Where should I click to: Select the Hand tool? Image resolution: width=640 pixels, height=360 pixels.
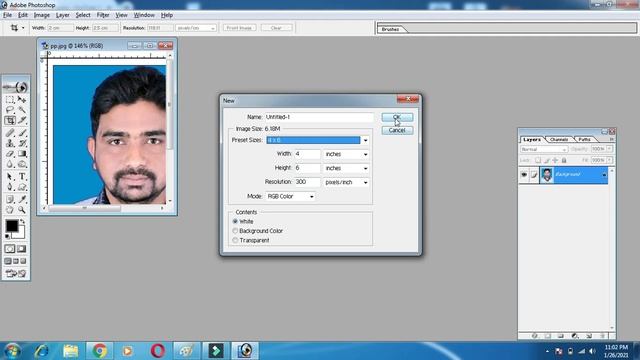pos(10,210)
